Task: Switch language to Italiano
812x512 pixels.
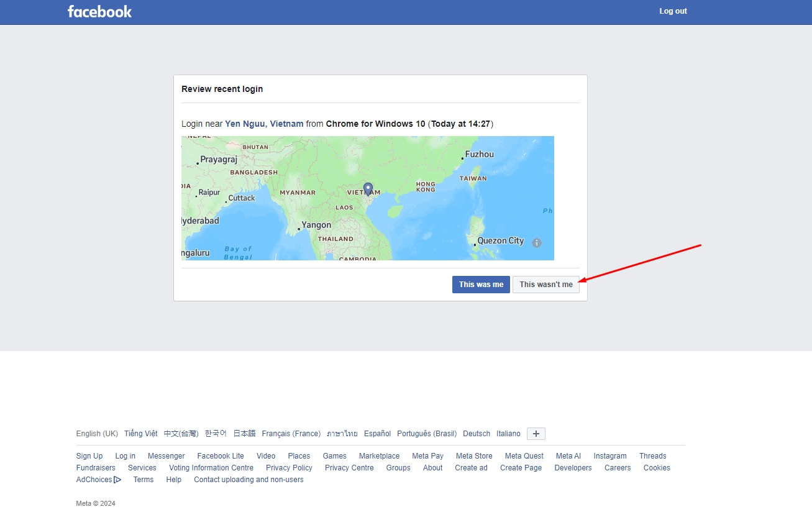Action: (508, 434)
